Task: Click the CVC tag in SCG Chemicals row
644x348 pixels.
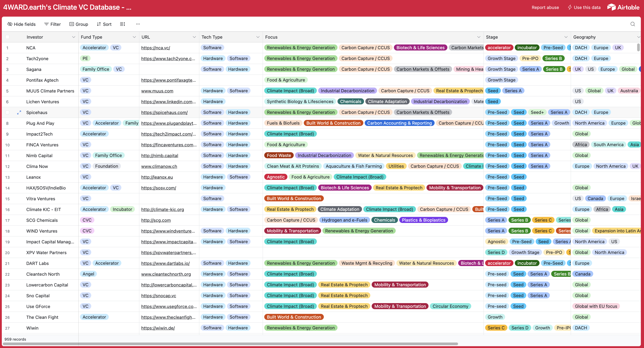Action: 87,220
